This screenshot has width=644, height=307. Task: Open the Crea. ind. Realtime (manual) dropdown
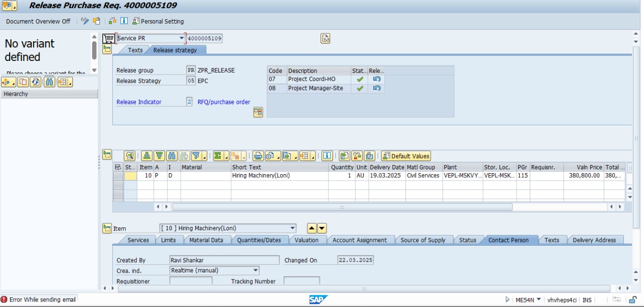pos(256,271)
